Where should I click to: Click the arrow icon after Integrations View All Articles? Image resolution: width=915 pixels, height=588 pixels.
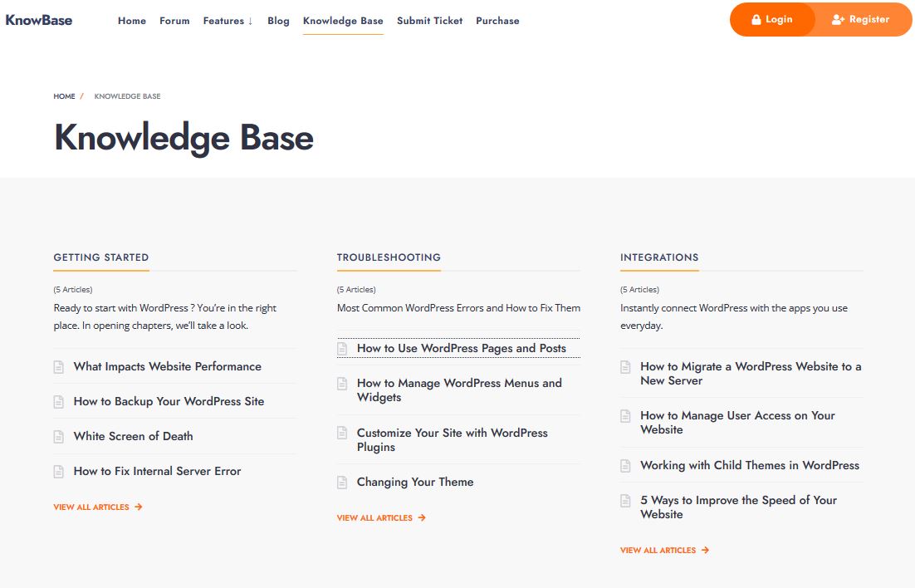(705, 550)
